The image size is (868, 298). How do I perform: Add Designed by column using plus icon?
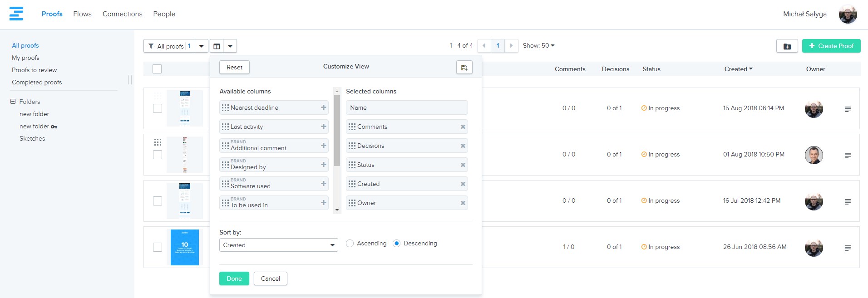[x=323, y=165]
